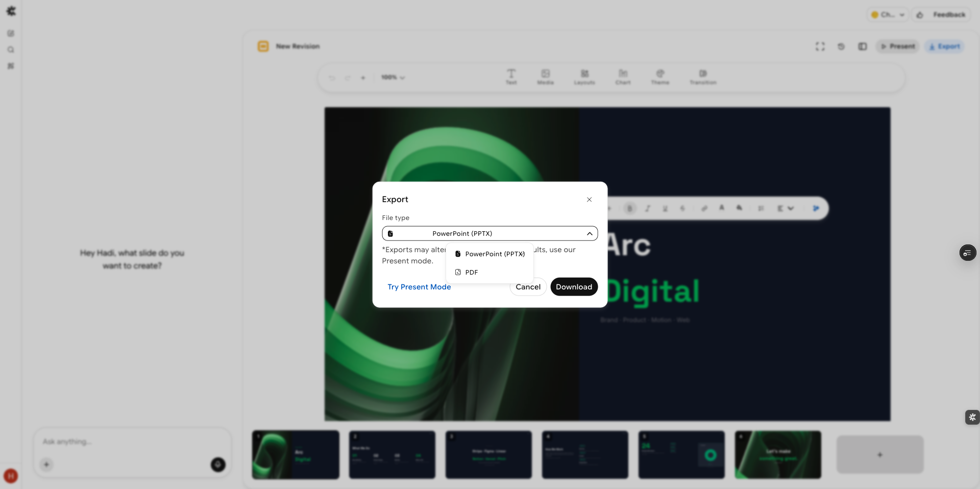This screenshot has width=980, height=489.
Task: Select the Text tool icon
Action: (x=511, y=77)
